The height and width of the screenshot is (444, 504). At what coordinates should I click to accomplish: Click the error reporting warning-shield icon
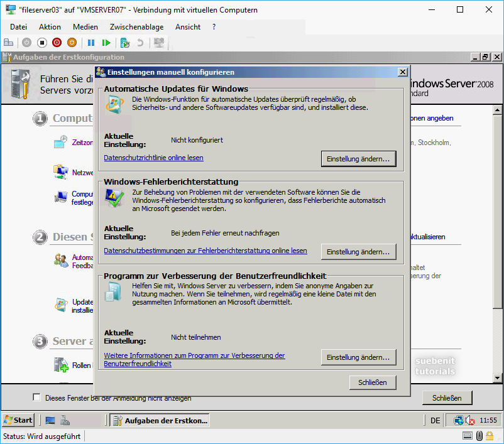coord(114,198)
